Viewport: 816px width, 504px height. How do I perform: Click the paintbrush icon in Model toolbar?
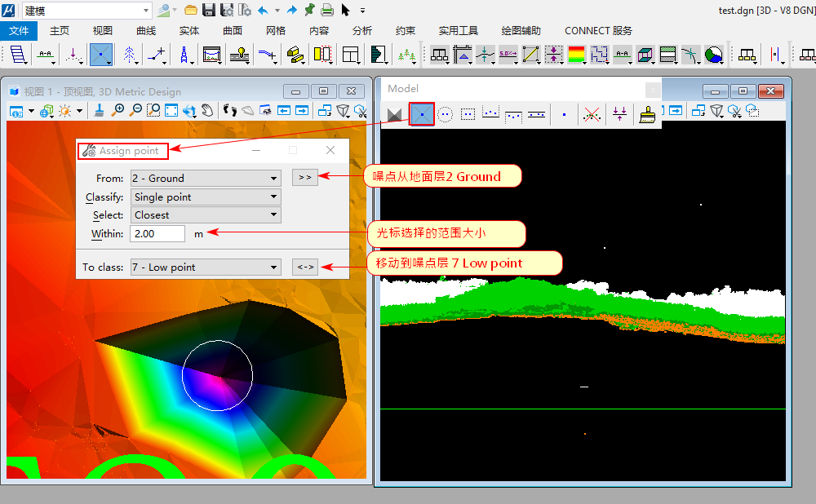point(648,115)
